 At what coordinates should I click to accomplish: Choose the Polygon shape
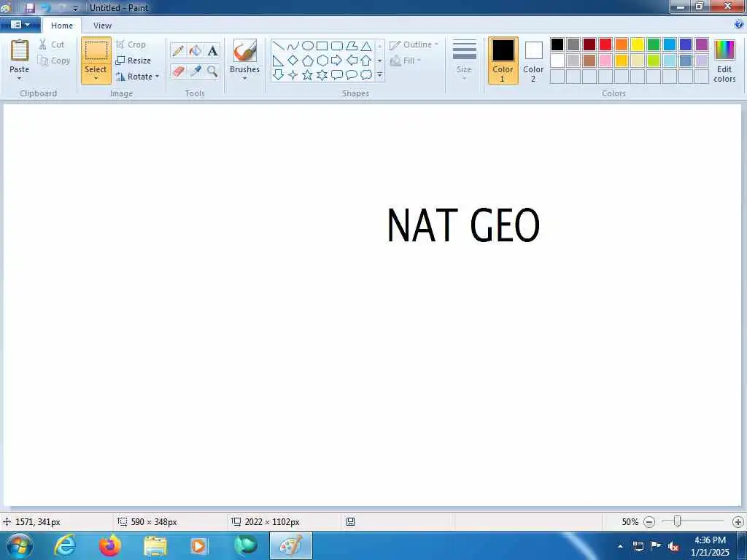coord(352,46)
